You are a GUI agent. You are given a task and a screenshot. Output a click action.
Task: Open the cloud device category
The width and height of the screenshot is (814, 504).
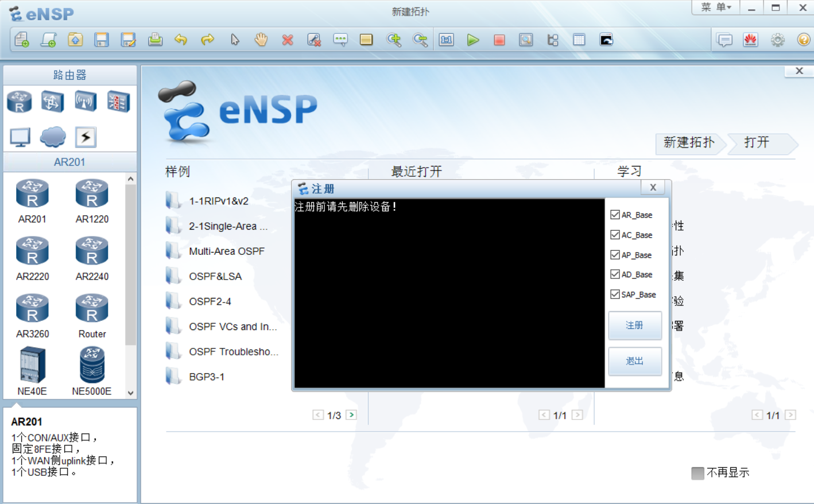52,137
